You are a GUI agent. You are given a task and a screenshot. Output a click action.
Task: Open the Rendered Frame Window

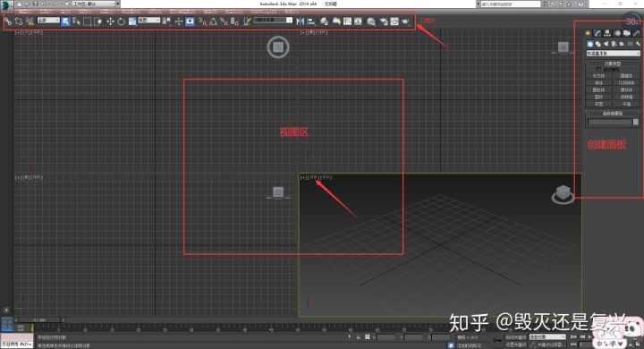[x=394, y=21]
